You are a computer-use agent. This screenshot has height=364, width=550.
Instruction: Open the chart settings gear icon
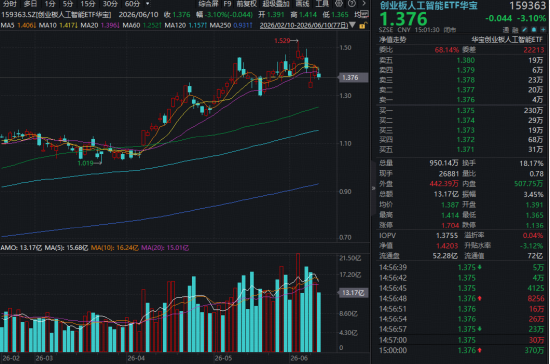(338, 4)
